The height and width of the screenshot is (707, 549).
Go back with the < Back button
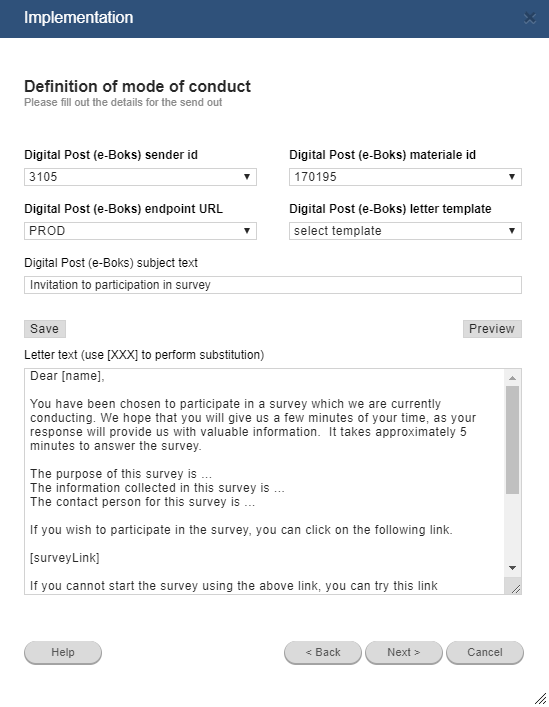pyautogui.click(x=323, y=652)
